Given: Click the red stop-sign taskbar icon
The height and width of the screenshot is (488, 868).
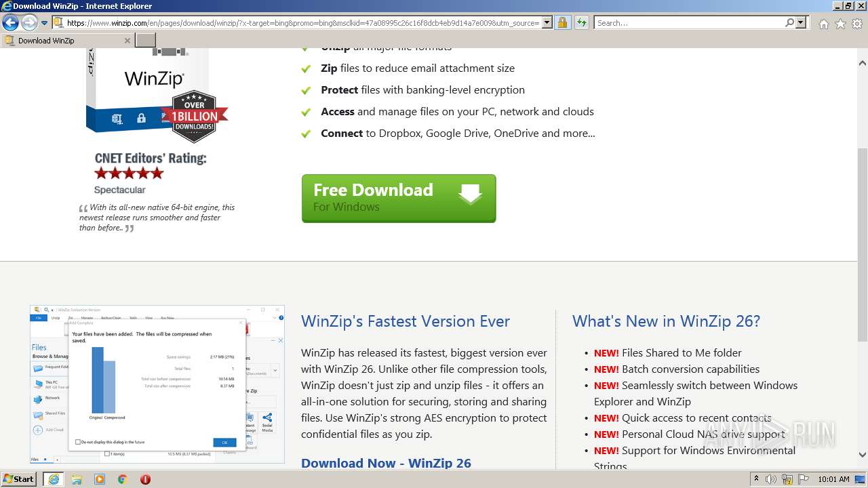Looking at the screenshot, I should pyautogui.click(x=145, y=479).
